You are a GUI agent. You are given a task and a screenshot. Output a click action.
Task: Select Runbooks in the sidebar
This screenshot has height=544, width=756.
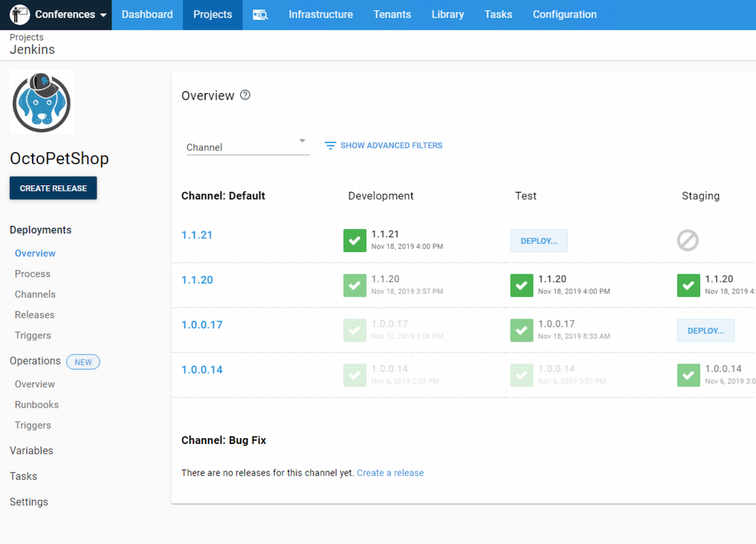click(x=37, y=405)
